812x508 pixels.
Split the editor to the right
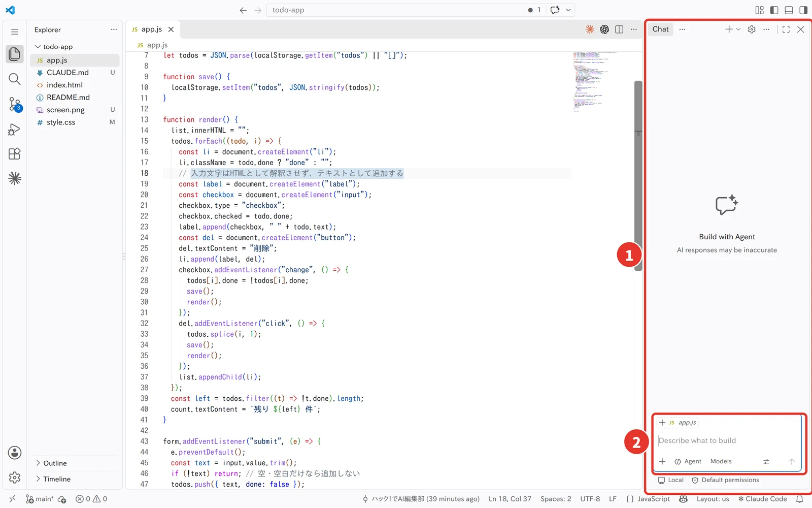pyautogui.click(x=619, y=29)
